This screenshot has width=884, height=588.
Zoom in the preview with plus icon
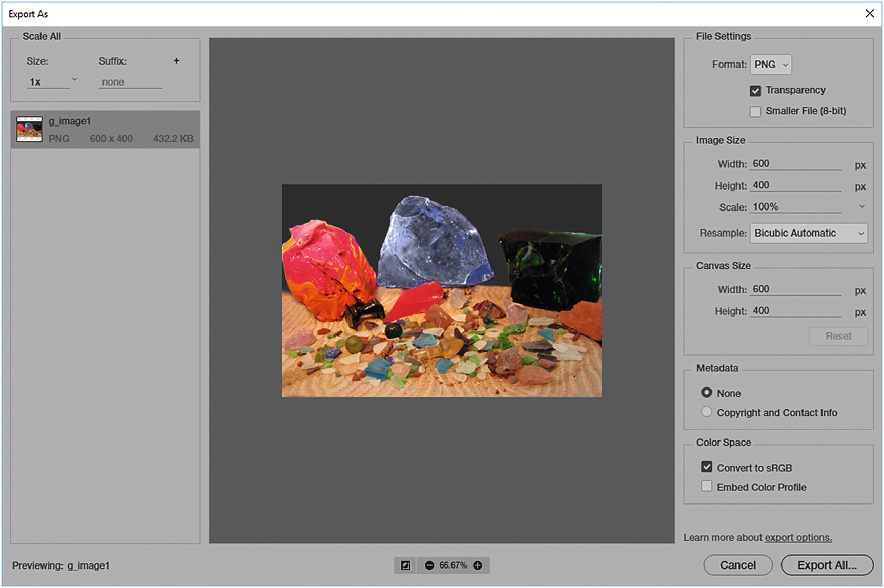pyautogui.click(x=477, y=565)
